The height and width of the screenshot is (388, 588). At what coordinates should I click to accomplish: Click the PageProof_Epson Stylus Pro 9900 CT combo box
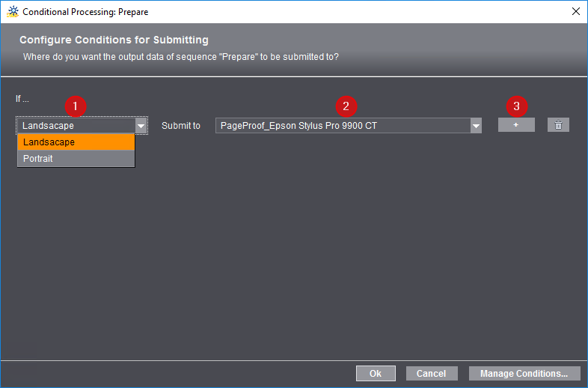tap(342, 126)
